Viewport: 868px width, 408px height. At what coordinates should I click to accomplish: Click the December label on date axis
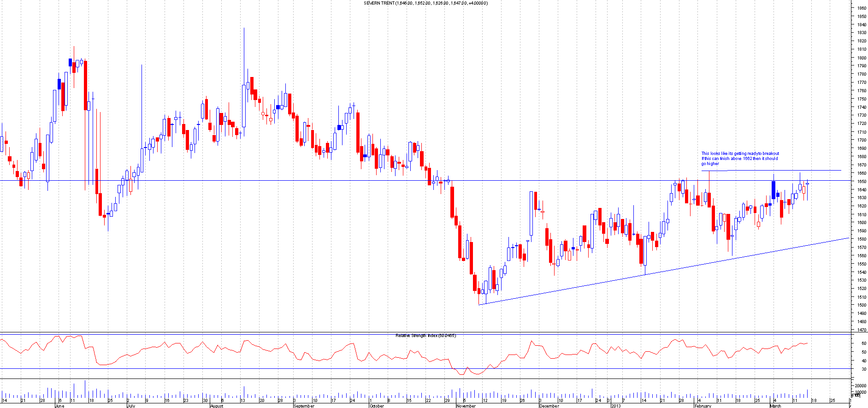click(549, 406)
